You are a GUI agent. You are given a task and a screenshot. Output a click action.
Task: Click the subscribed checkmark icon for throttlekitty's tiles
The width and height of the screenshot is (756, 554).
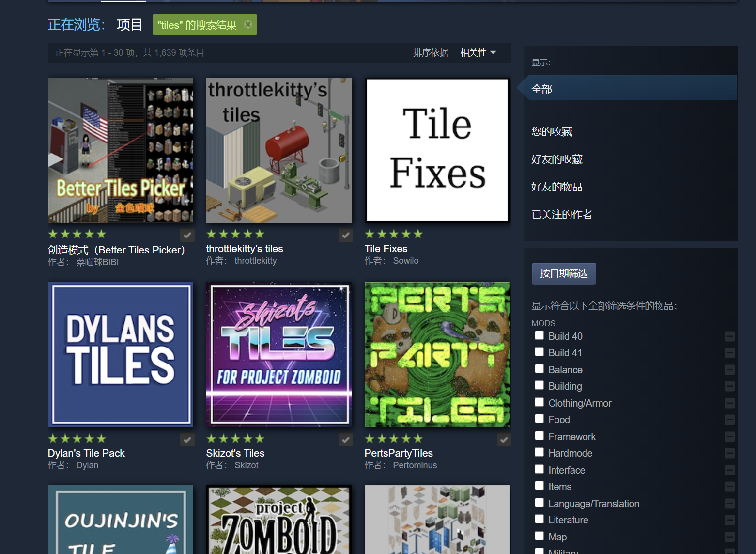346,235
